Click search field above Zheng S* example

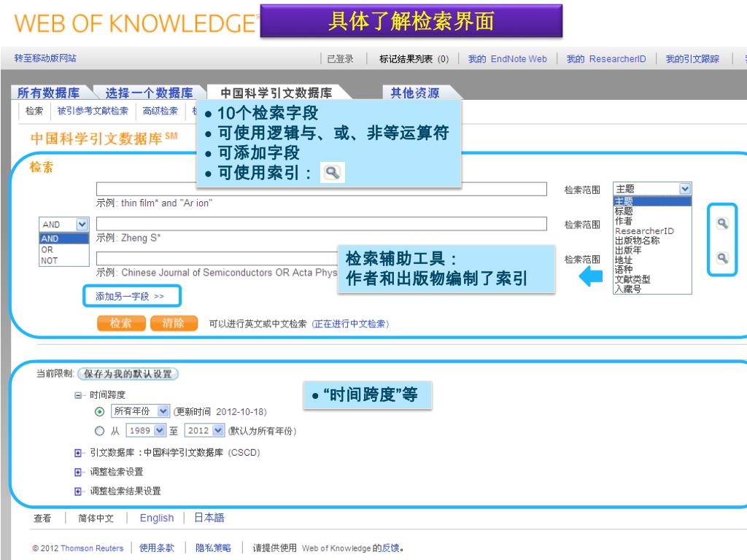coord(321,224)
